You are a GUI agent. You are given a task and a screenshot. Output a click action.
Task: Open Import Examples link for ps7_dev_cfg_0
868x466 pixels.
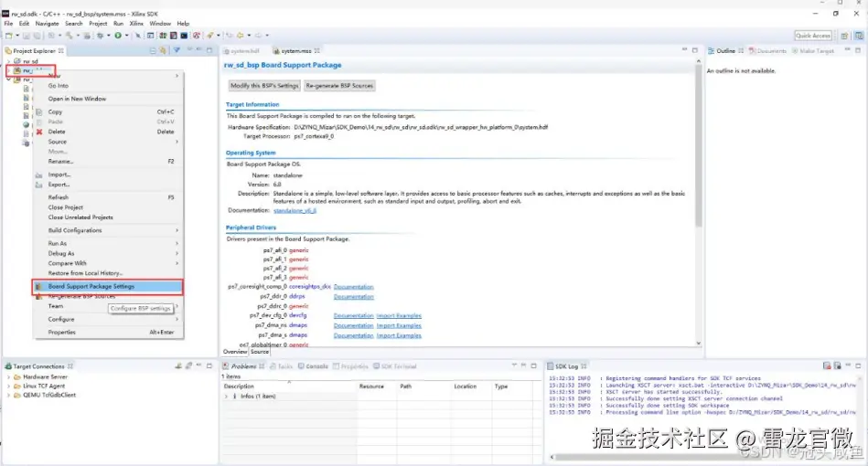[x=399, y=315]
